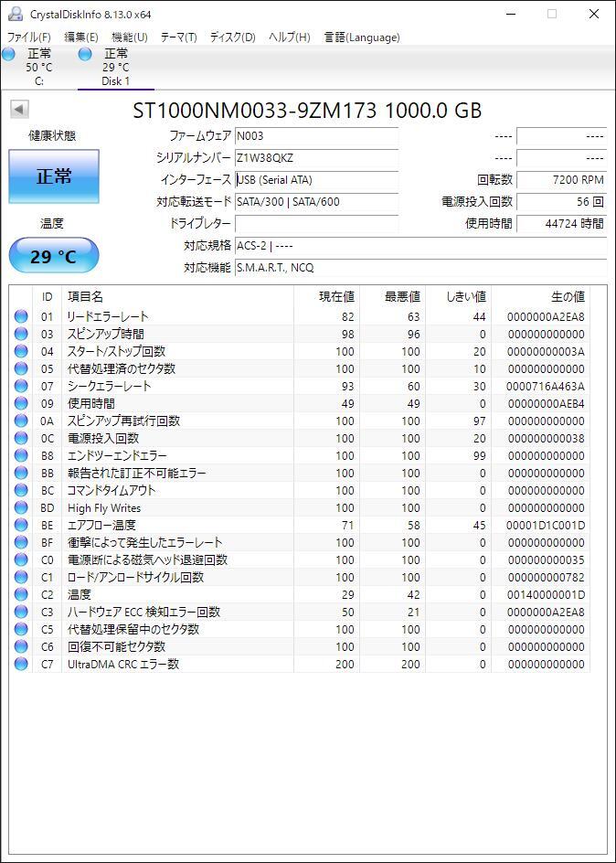Screen dimensions: 616x863
Task: Click raw value 00000000AEB4
Action: [x=546, y=404]
